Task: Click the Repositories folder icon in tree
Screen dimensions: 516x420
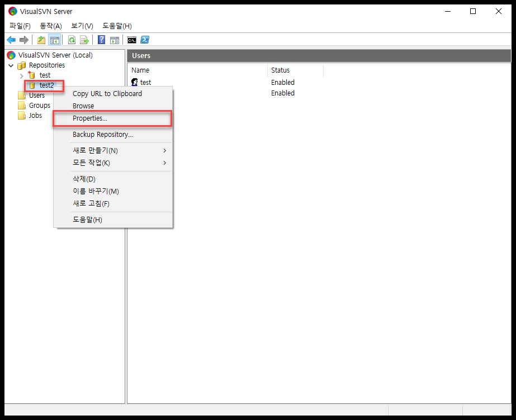Action: (x=22, y=65)
